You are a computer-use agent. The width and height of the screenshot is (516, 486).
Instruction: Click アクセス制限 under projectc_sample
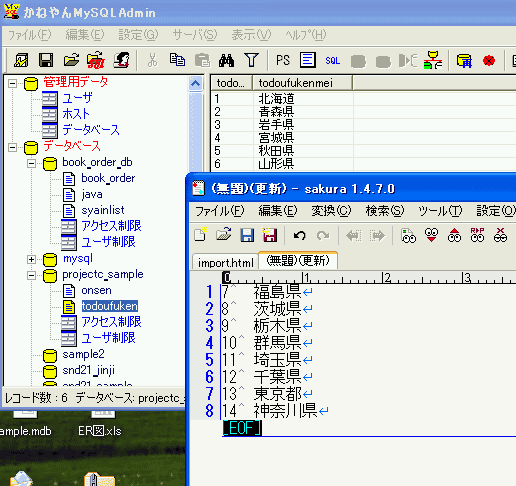(x=111, y=322)
